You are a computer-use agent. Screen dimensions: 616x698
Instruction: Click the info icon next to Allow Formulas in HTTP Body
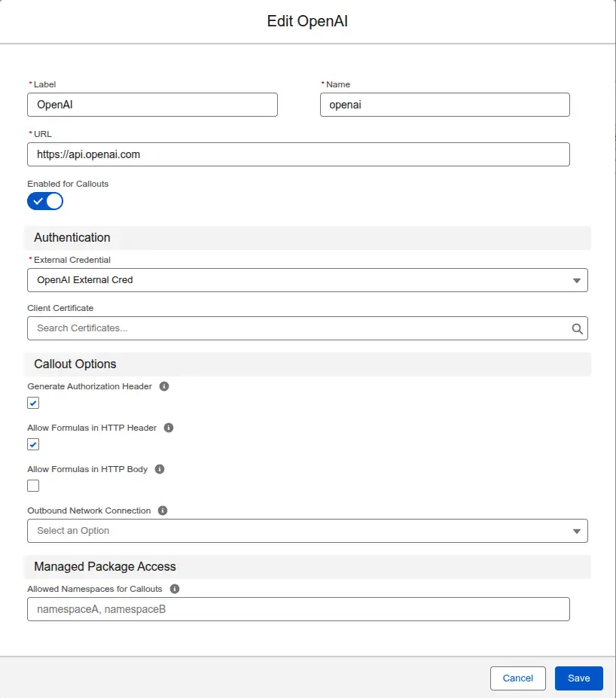pyautogui.click(x=159, y=469)
